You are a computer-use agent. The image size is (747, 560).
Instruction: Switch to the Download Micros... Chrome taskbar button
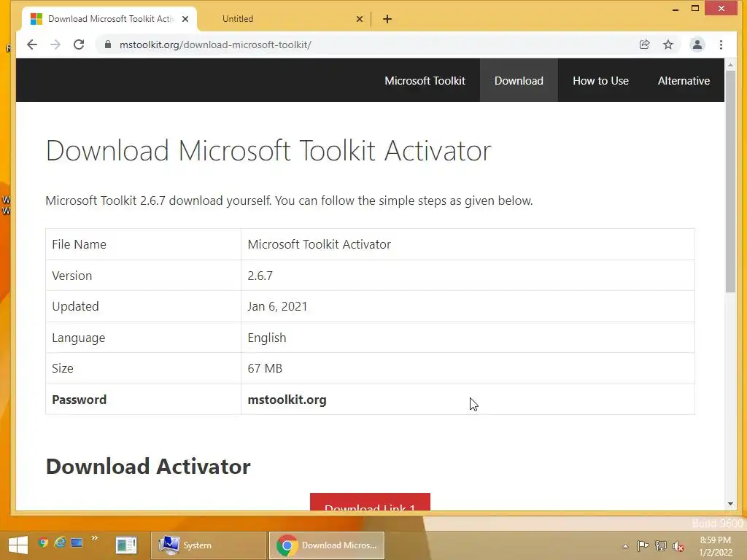click(327, 545)
